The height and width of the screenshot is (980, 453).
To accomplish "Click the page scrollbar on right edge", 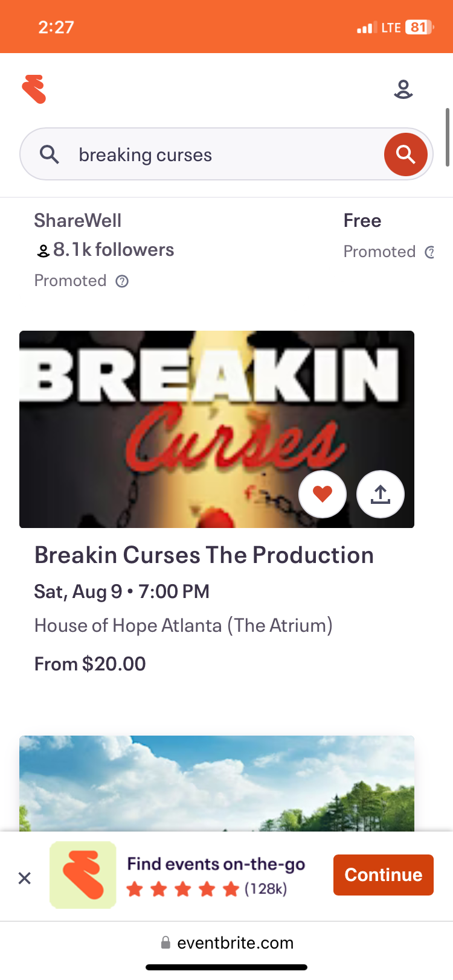I will [x=448, y=137].
